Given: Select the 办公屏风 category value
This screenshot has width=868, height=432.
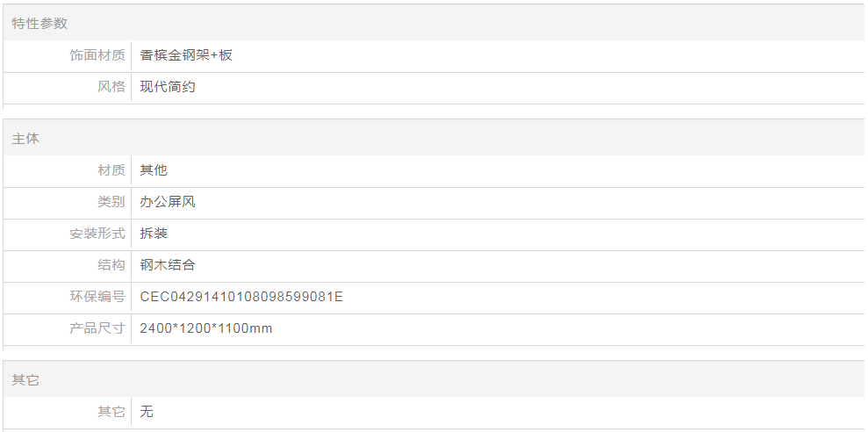Looking at the screenshot, I should coord(168,202).
